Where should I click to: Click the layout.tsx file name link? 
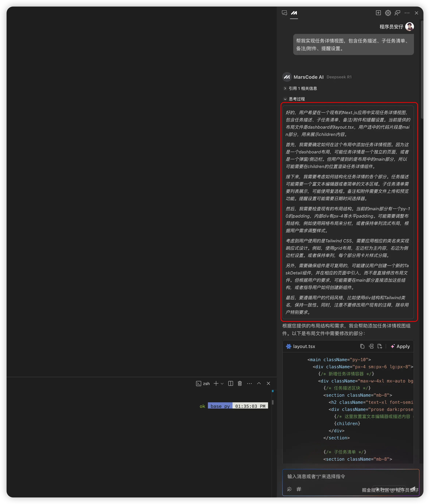tap(304, 346)
